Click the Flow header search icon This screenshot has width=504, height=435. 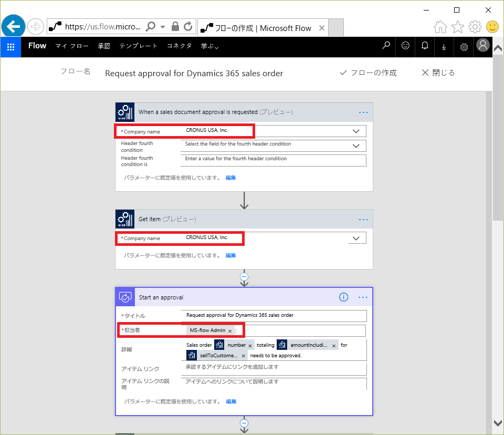pyautogui.click(x=386, y=46)
